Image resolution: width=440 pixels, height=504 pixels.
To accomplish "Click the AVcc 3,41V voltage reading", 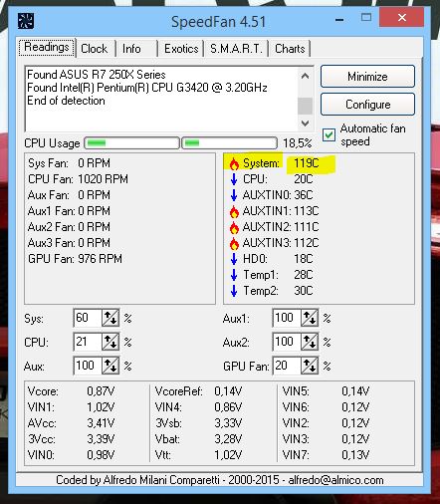I will tap(71, 423).
